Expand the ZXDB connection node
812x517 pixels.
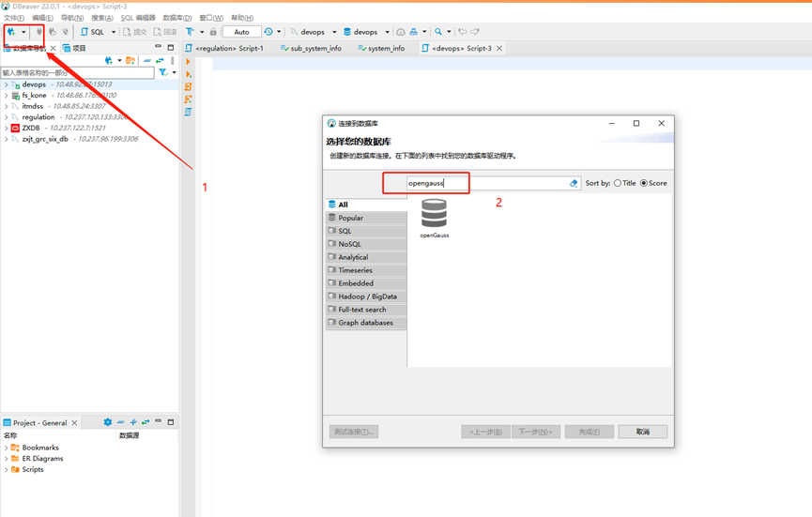7,128
